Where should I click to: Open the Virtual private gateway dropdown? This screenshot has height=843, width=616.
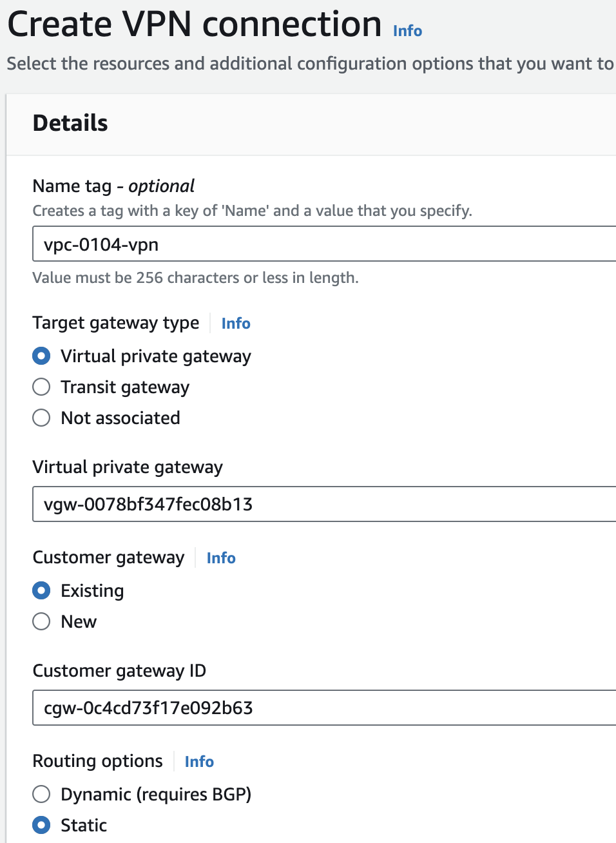click(322, 504)
